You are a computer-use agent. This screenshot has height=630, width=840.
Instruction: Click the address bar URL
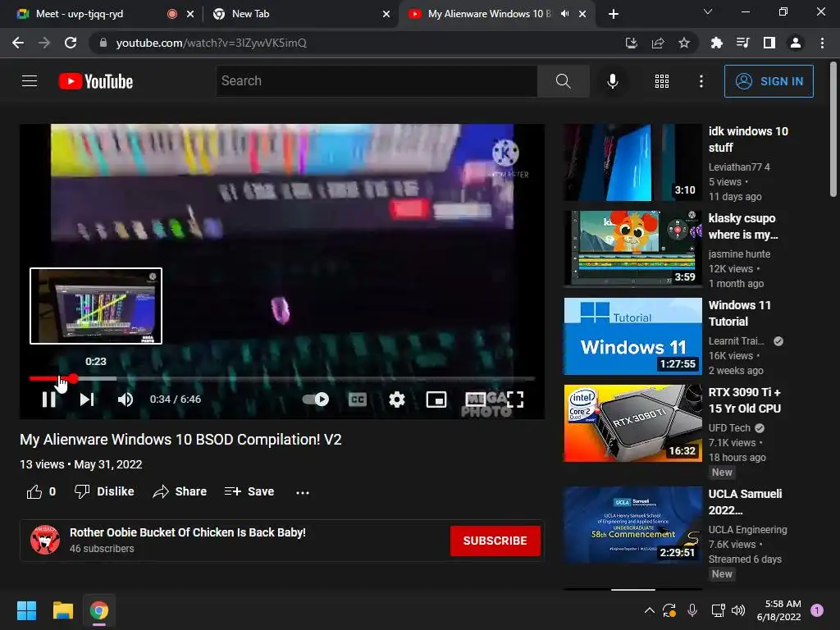click(x=211, y=43)
